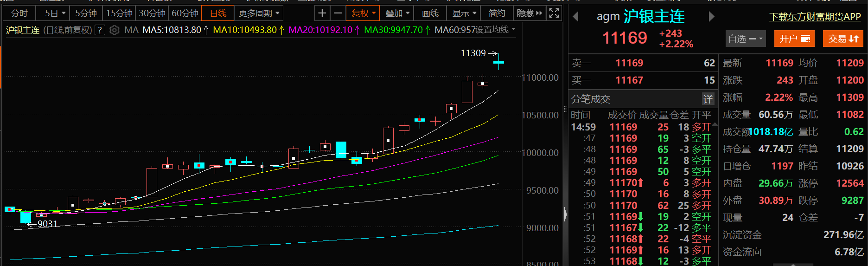The image size is (868, 266).
Task: Enter fullscreen chart mode
Action: coord(554,13)
